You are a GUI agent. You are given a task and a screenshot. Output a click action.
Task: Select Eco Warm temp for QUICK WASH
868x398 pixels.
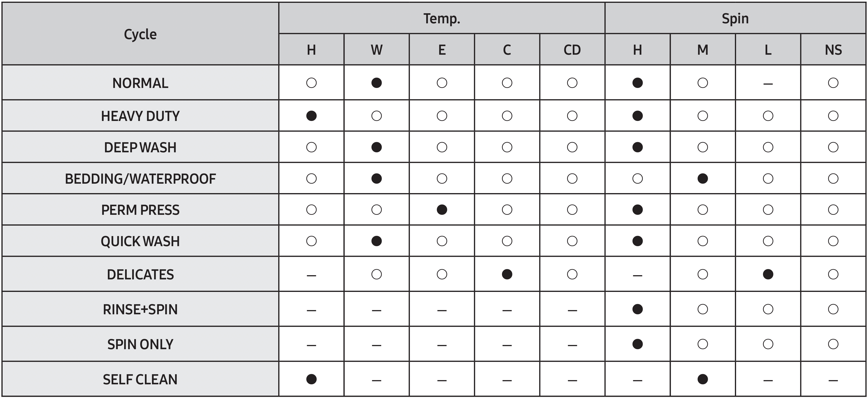[442, 241]
